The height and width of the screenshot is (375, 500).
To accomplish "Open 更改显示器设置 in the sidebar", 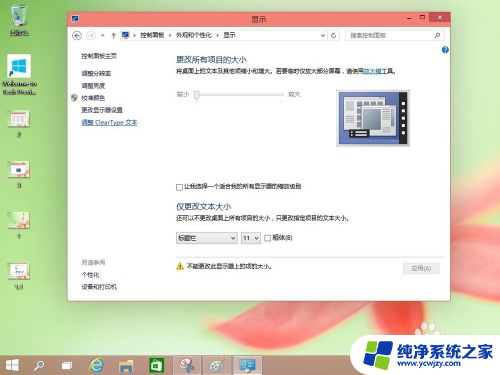I will [x=102, y=110].
